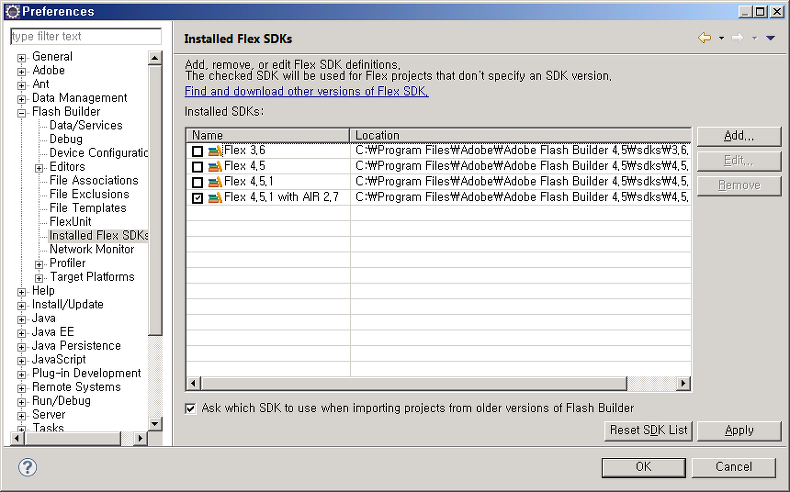The width and height of the screenshot is (790, 492).
Task: Click the Preferences window title icon
Action: coord(12,11)
